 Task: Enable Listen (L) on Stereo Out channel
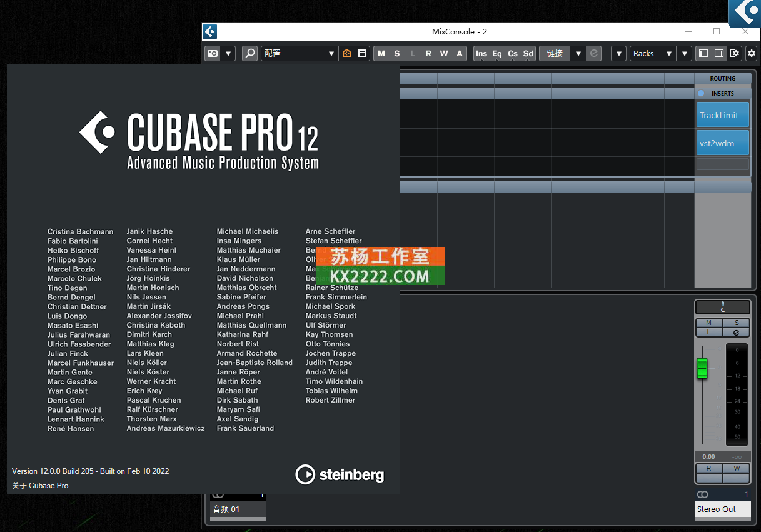click(709, 332)
